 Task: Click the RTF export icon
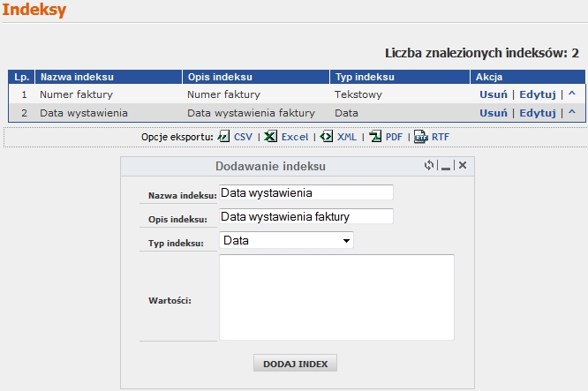click(422, 137)
